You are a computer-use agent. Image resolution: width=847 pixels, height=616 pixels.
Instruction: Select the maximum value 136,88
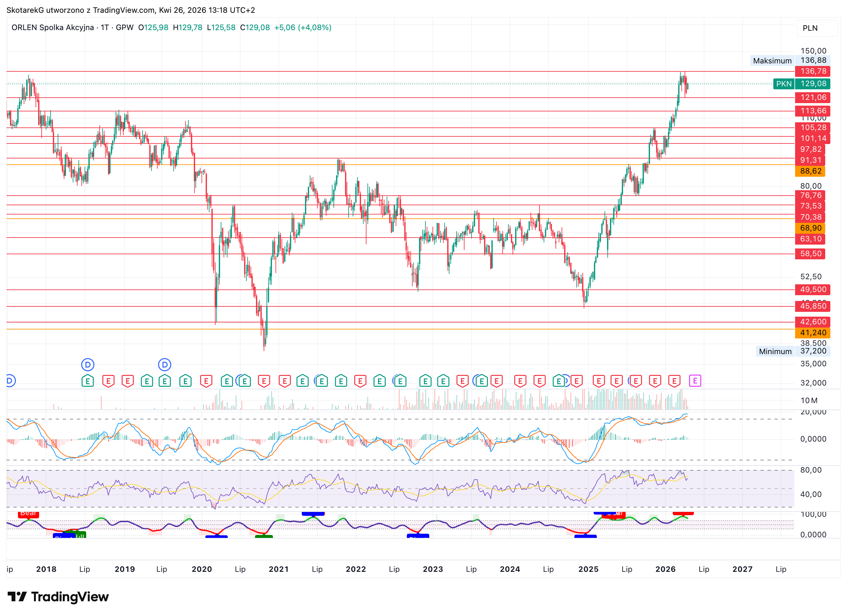(x=813, y=60)
